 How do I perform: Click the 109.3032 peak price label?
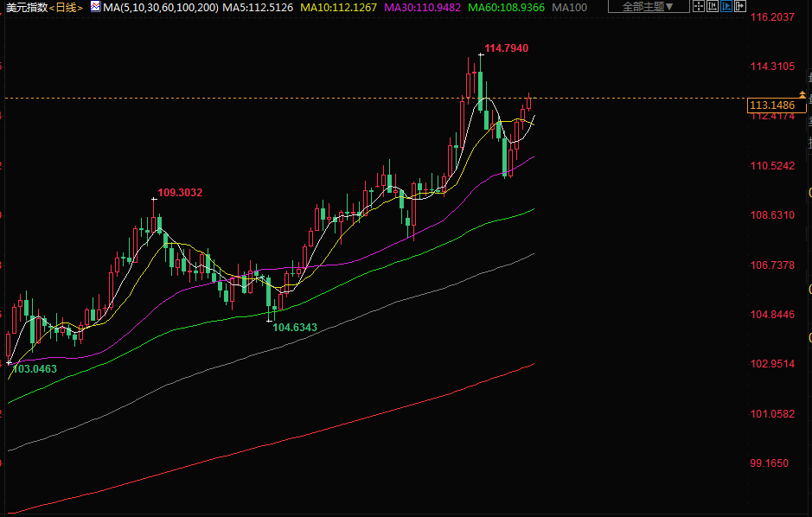click(x=180, y=193)
